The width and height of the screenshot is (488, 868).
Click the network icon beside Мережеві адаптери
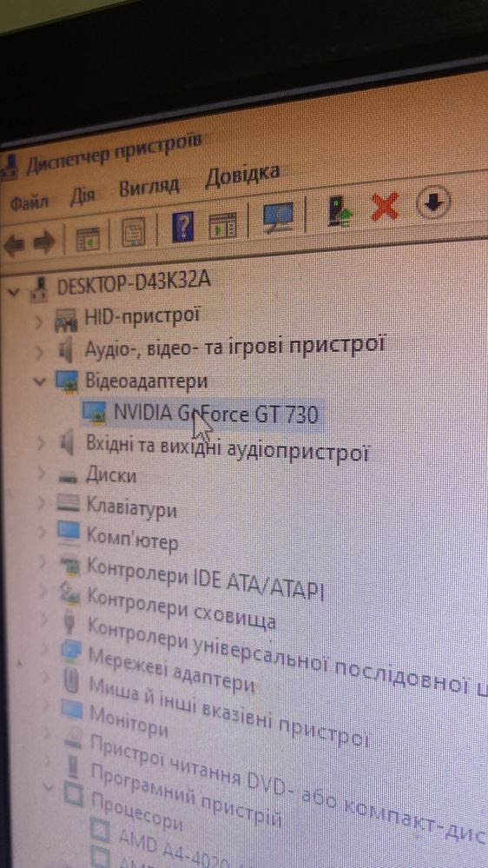tap(71, 652)
